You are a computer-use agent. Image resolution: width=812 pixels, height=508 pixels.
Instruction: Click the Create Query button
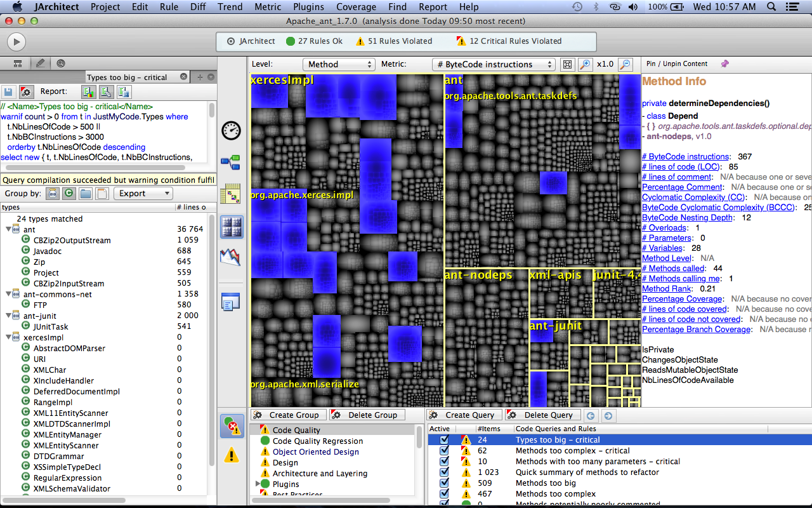(x=464, y=415)
